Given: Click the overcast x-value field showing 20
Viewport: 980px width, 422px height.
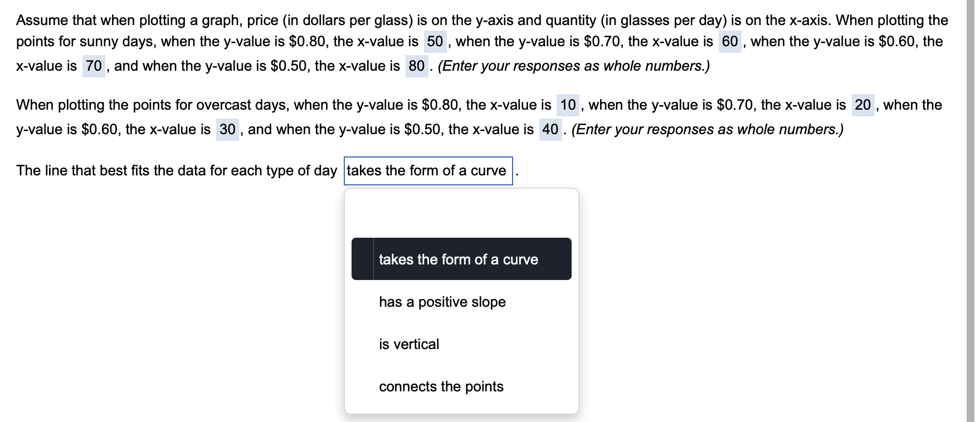Looking at the screenshot, I should 862,105.
